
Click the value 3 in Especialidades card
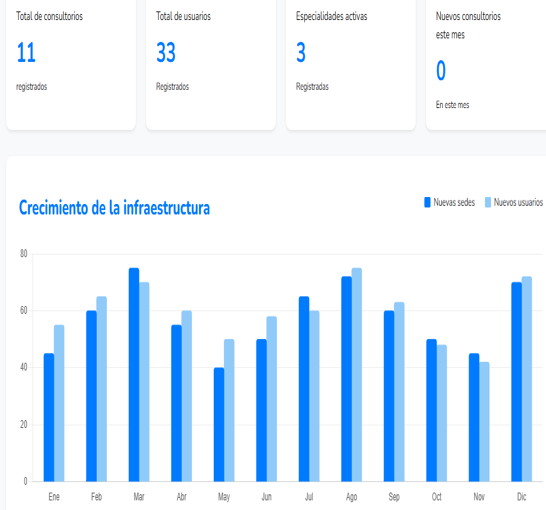click(301, 53)
